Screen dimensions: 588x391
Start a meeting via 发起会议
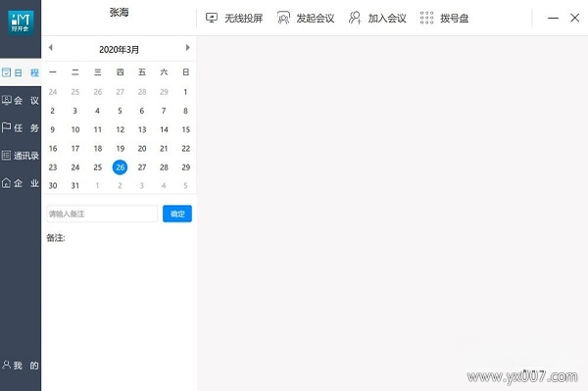tap(306, 18)
